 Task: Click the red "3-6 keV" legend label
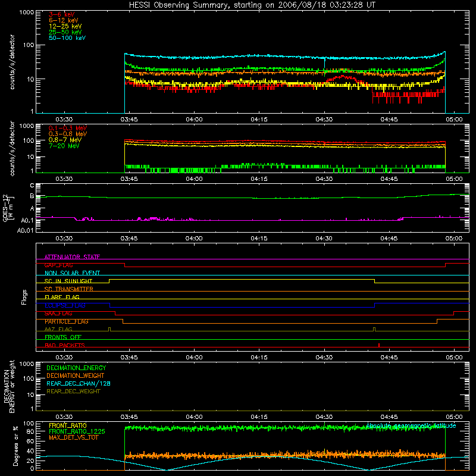[x=62, y=14]
